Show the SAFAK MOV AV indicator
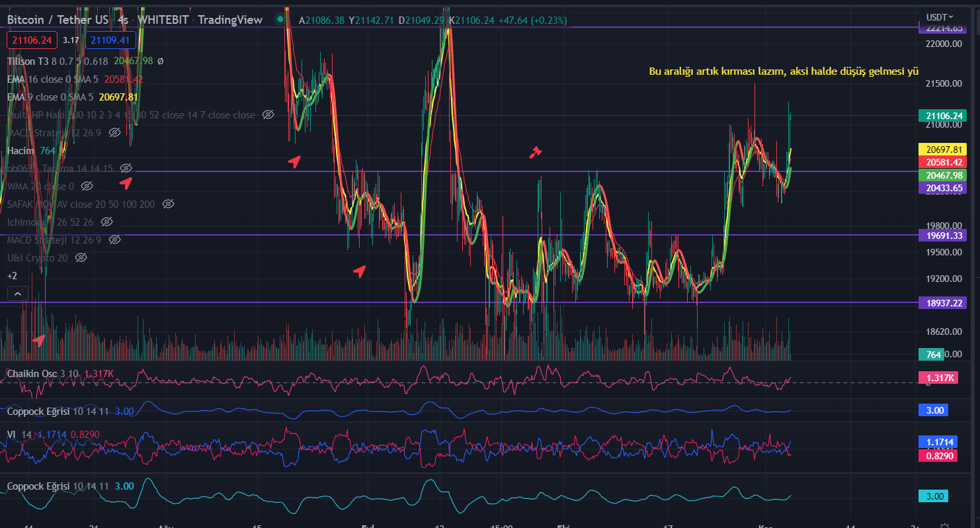The width and height of the screenshot is (980, 528). 168,204
